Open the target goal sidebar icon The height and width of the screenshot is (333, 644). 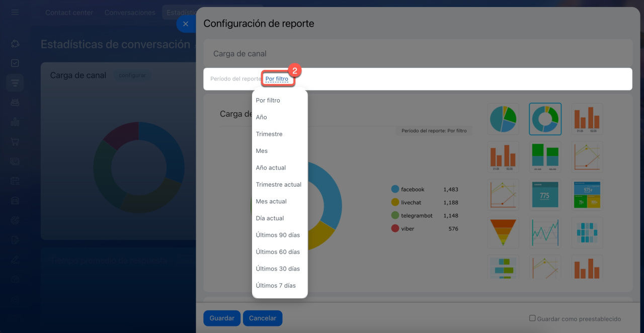15,220
